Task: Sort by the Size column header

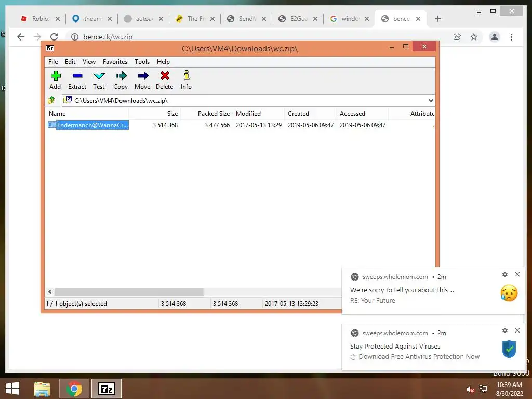Action: 155,114
